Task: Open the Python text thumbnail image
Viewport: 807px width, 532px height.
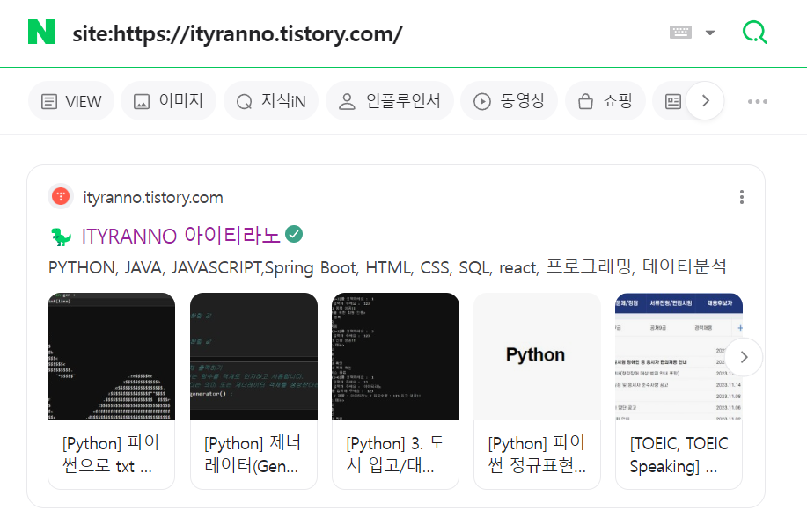Action: pyautogui.click(x=538, y=357)
